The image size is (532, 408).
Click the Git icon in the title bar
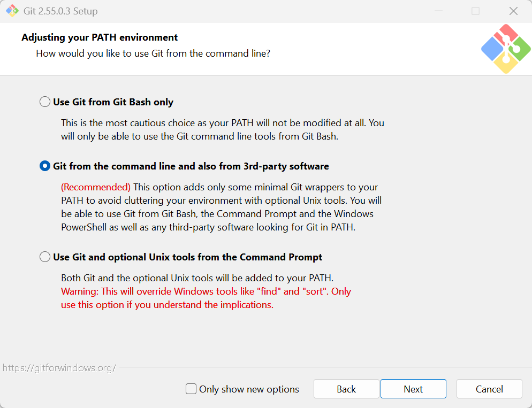click(12, 11)
